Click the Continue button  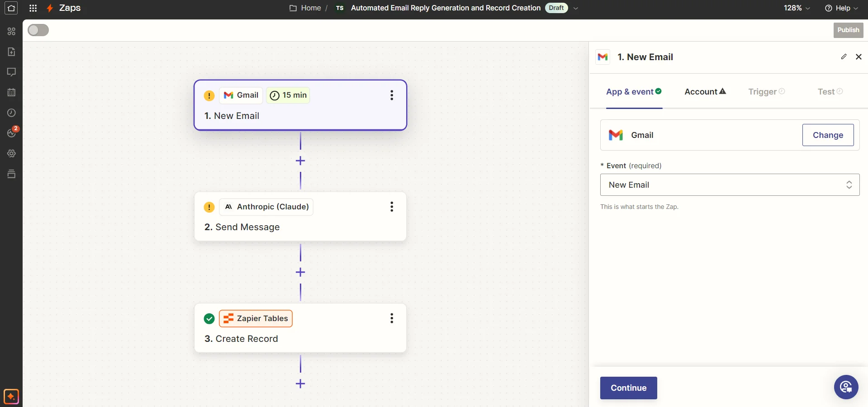628,388
